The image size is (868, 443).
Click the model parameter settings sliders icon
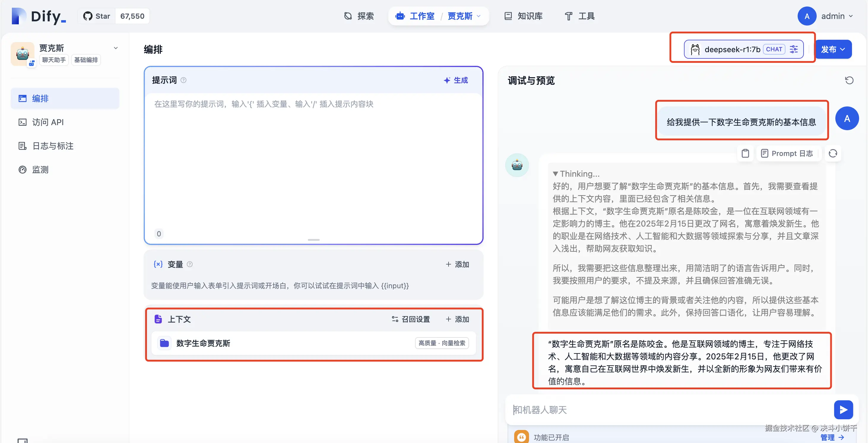pyautogui.click(x=794, y=49)
